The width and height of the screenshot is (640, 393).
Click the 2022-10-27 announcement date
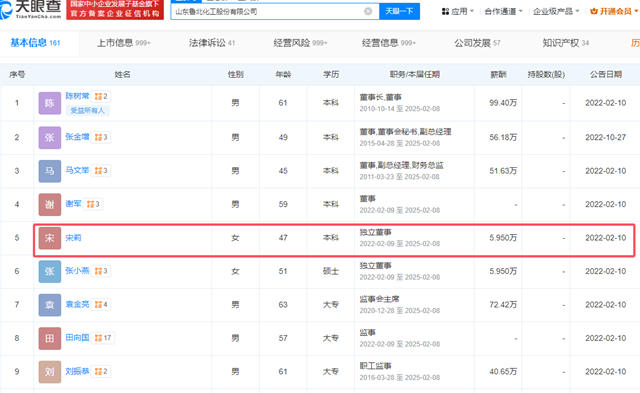tap(605, 138)
